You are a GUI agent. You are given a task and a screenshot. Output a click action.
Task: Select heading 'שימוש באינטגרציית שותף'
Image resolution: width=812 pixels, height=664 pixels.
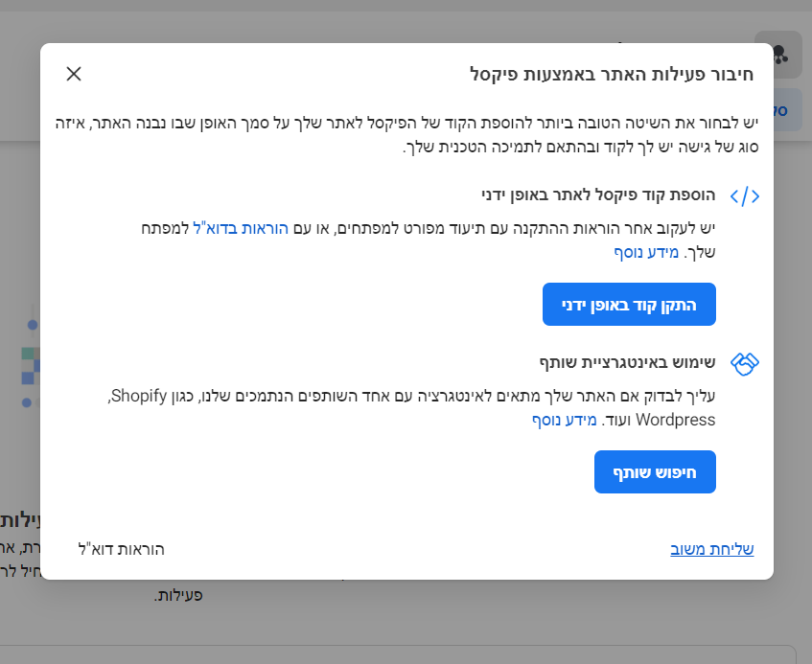(x=627, y=362)
